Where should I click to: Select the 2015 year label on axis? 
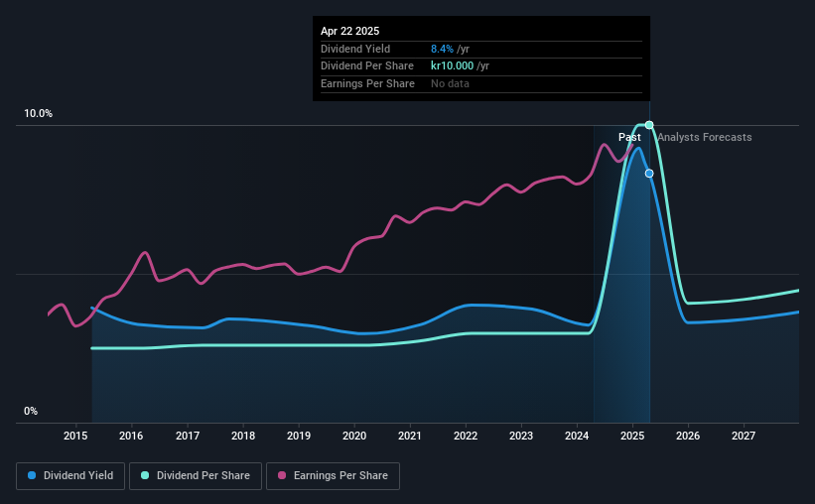(x=75, y=436)
